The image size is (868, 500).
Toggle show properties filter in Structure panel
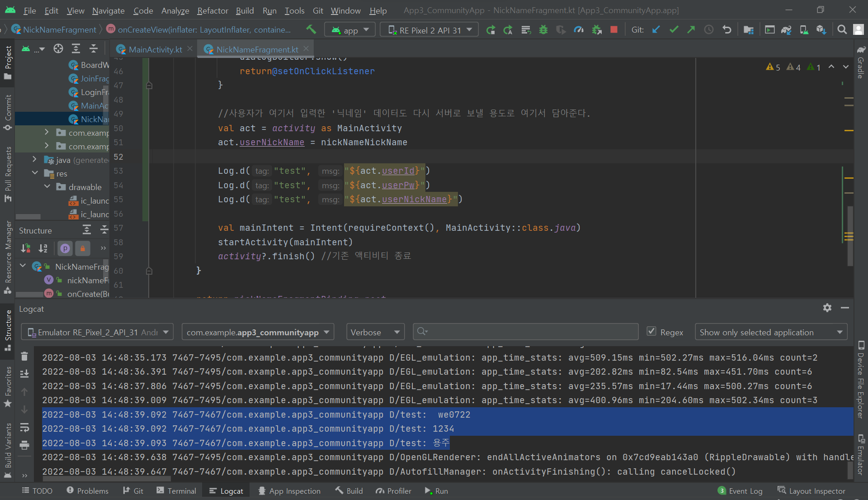65,248
